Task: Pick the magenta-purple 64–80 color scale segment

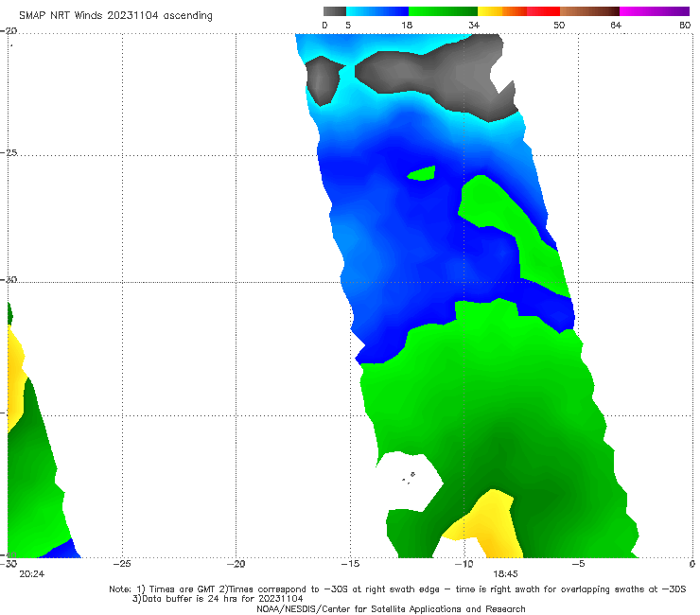Action: 655,11
